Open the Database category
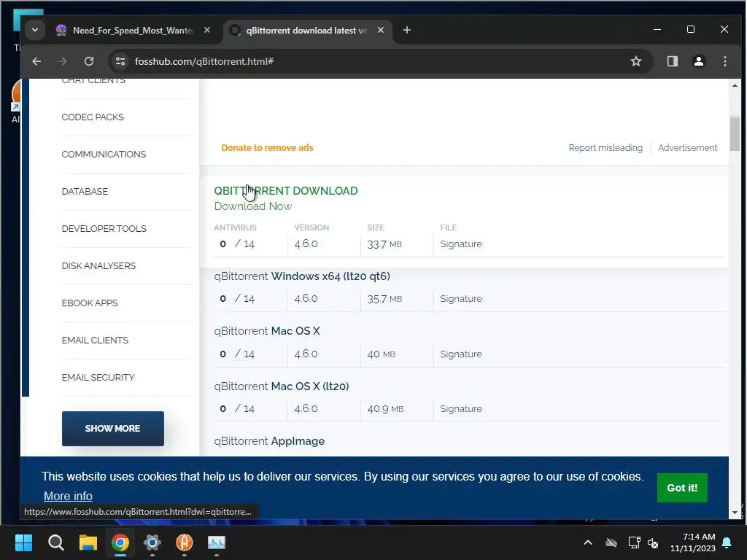This screenshot has height=560, width=747. pos(85,192)
